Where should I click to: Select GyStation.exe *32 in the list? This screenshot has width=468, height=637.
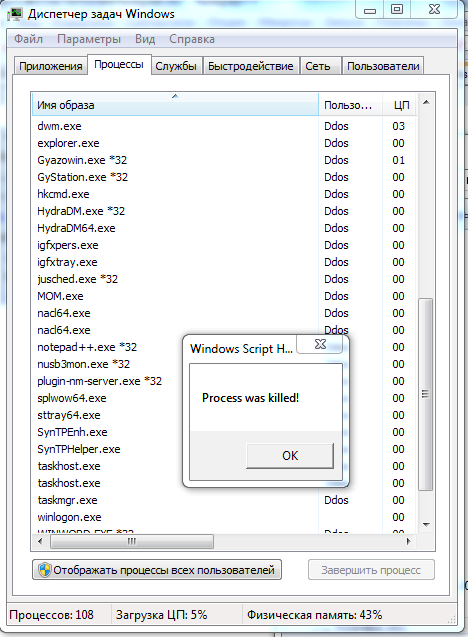[224, 177]
